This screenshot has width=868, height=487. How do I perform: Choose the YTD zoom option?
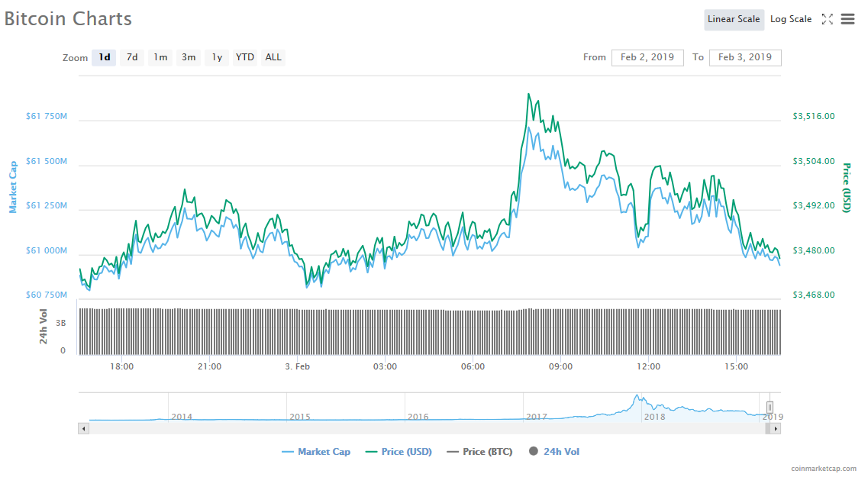(245, 57)
